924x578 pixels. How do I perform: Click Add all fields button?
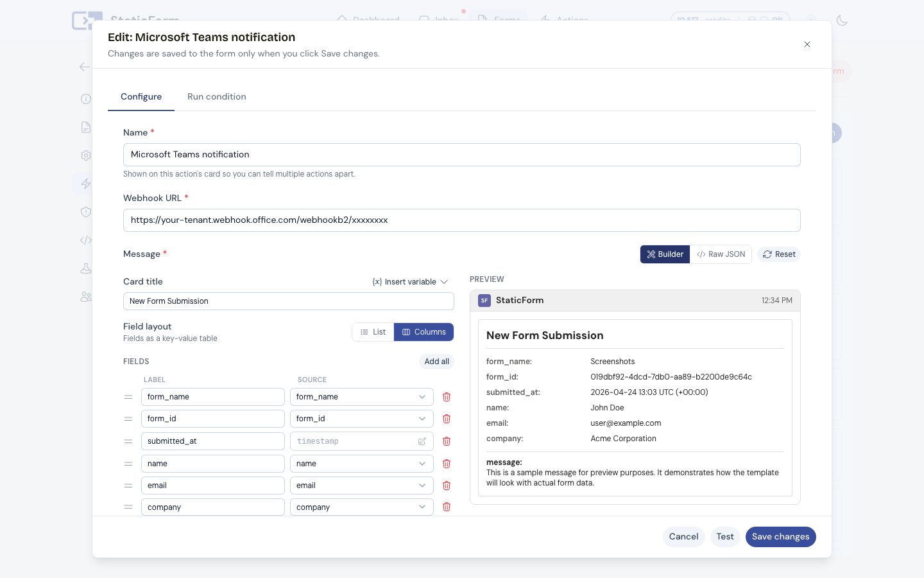point(436,362)
